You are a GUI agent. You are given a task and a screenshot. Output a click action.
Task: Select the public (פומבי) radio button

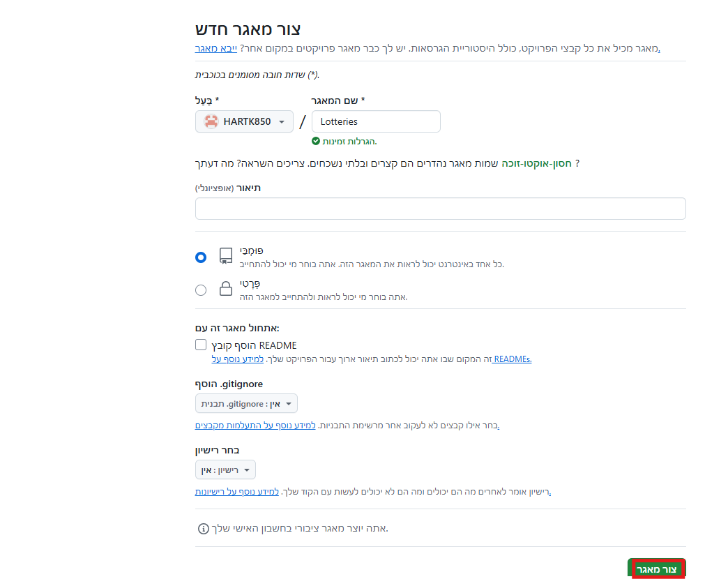tap(201, 257)
